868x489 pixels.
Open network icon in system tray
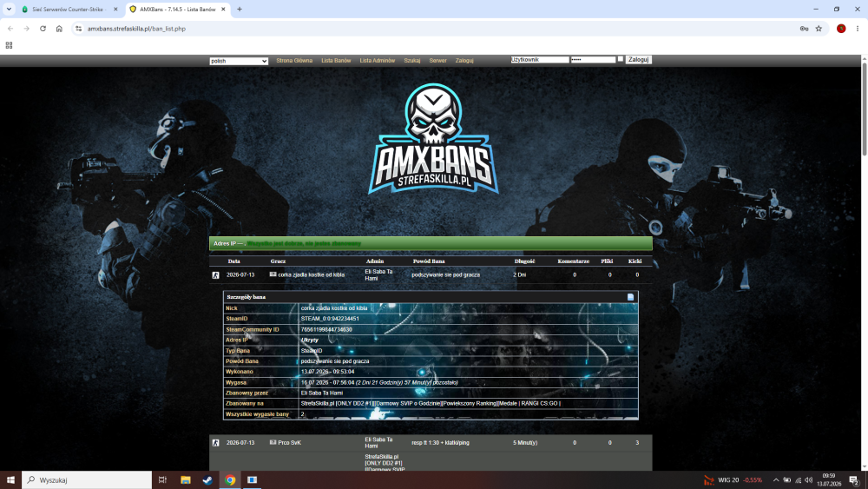[798, 480]
